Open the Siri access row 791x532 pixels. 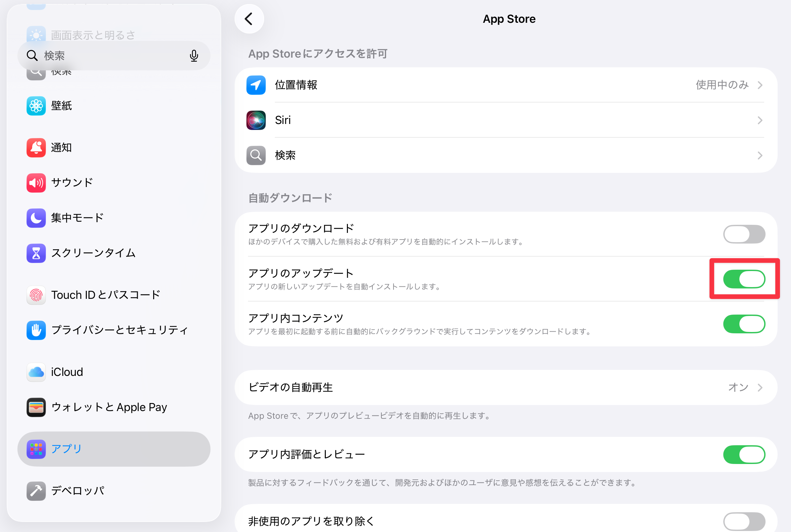506,121
